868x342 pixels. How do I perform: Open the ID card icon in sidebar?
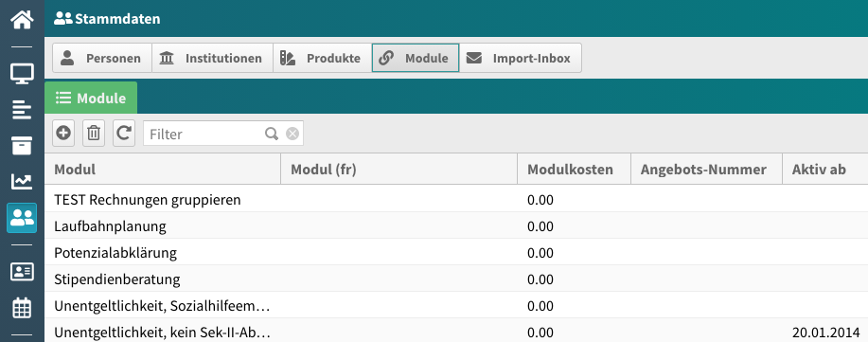click(x=22, y=272)
